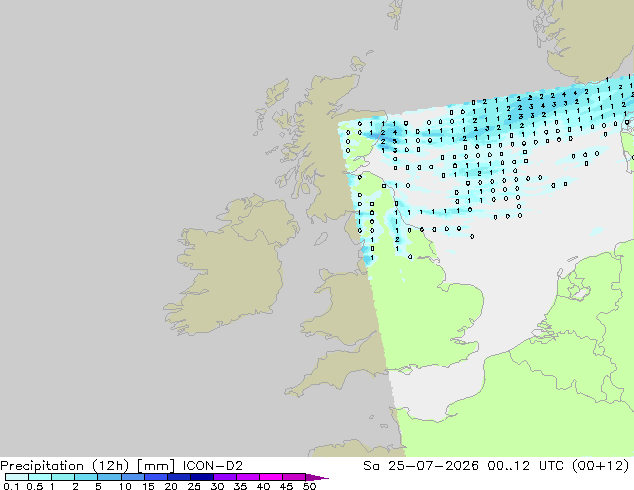Click the legend swatch between 35 and 40
The width and height of the screenshot is (634, 490).
248,477
